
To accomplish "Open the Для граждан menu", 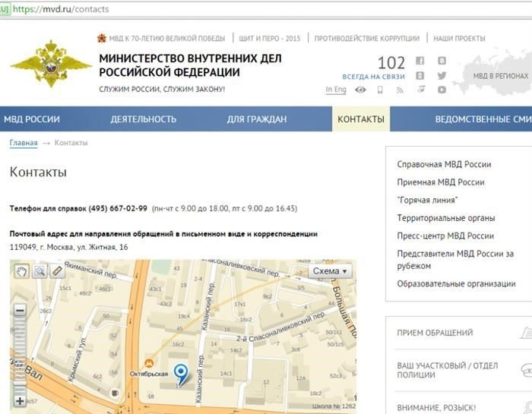I will click(x=257, y=119).
